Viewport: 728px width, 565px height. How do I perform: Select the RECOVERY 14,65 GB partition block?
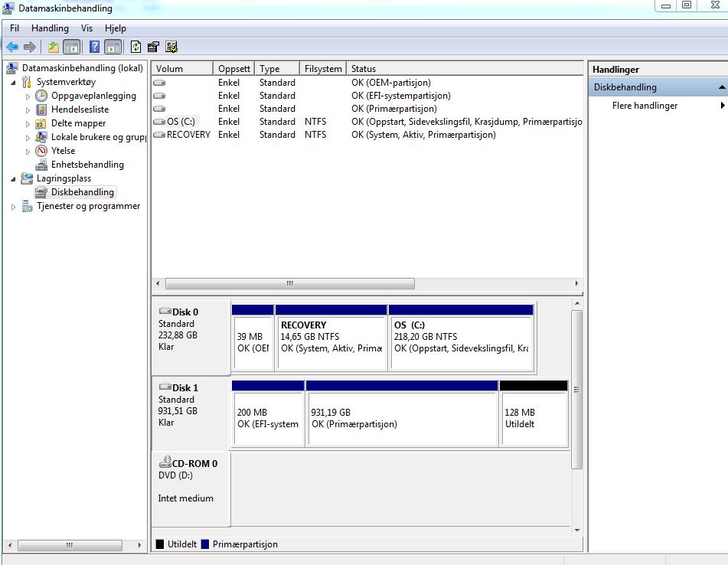pos(331,338)
